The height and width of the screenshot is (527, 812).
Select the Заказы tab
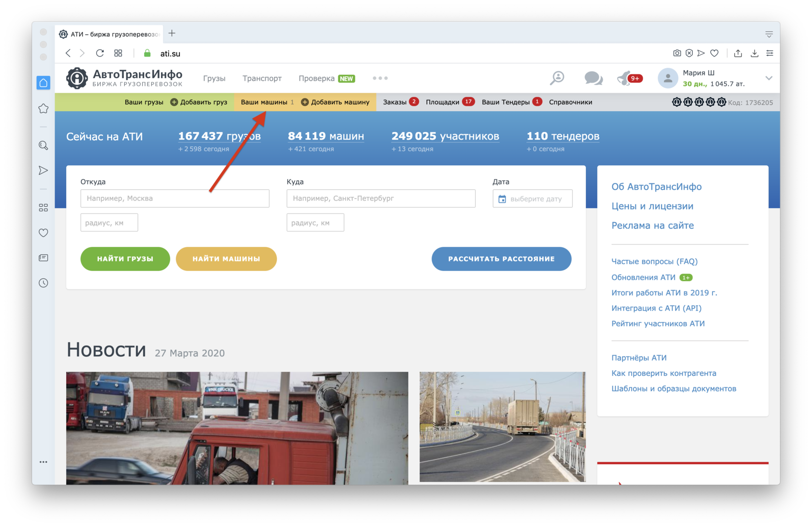click(395, 102)
